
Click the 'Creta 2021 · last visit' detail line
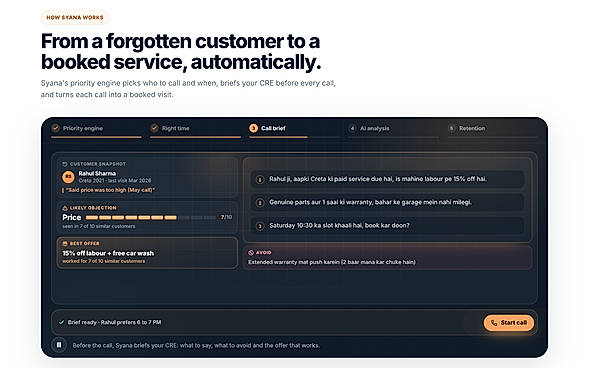[x=115, y=181]
